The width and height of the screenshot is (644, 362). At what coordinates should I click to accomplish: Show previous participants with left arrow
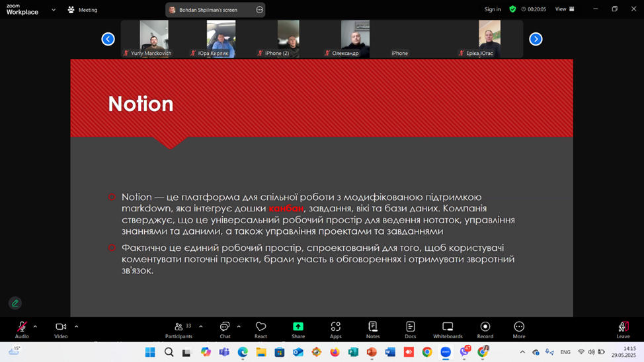coord(108,39)
